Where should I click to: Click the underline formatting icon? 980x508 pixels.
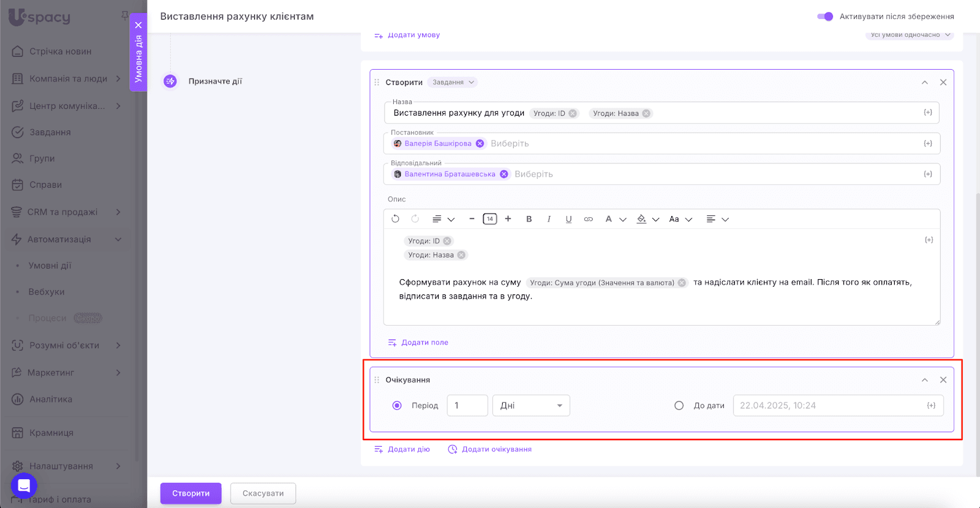(568, 219)
